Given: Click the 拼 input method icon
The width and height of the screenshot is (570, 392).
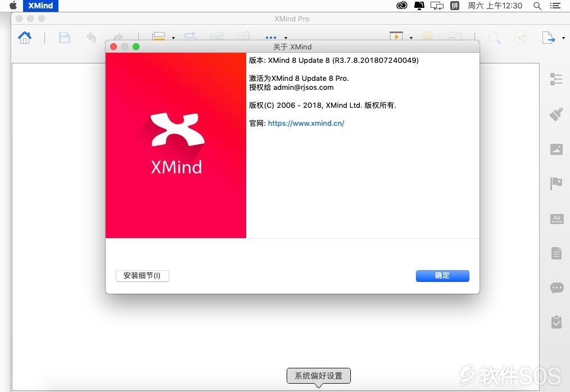Looking at the screenshot, I should pyautogui.click(x=454, y=6).
